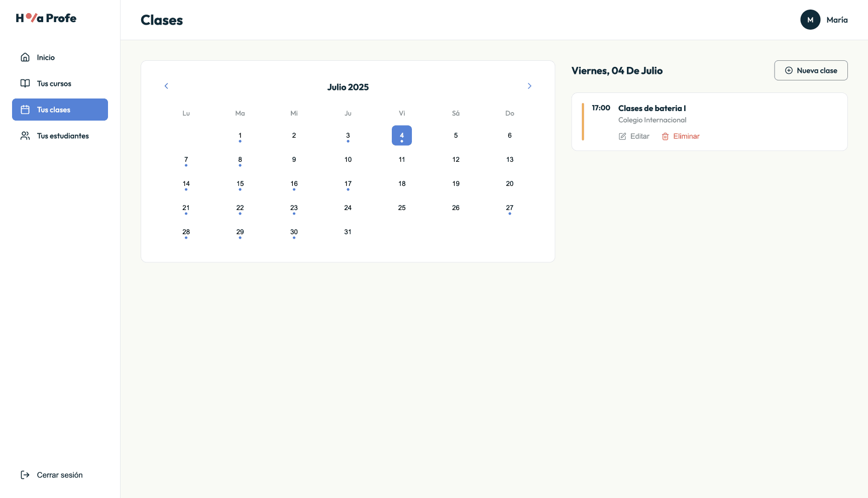Click Eliminar on Clases de bateria I

tap(686, 136)
